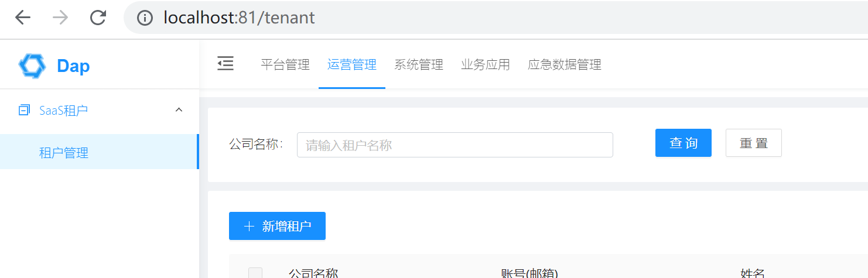Viewport: 868px width, 278px height.
Task: Open the 业务应用 top menu
Action: click(486, 64)
